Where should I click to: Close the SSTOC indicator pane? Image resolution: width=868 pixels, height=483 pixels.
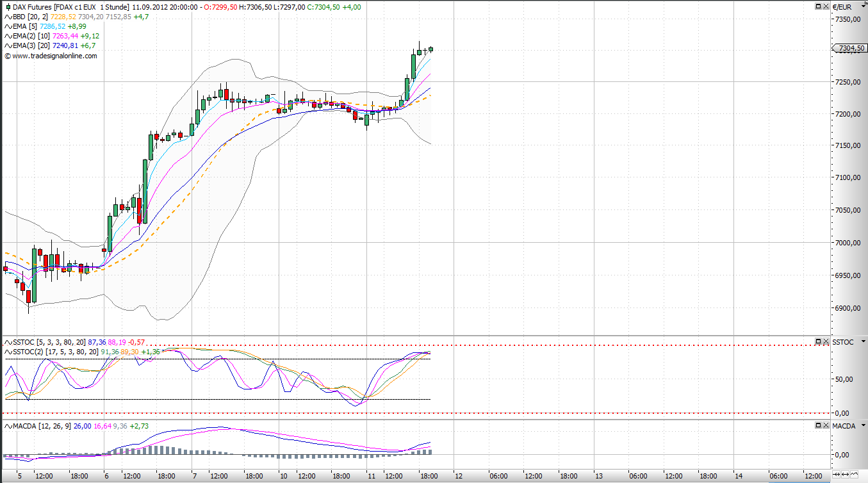[825, 341]
